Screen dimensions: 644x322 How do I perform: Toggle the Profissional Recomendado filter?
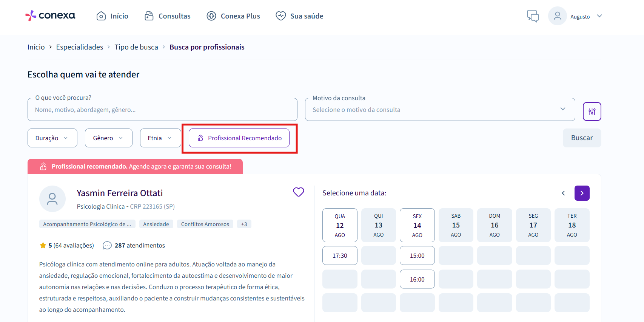[x=239, y=138]
